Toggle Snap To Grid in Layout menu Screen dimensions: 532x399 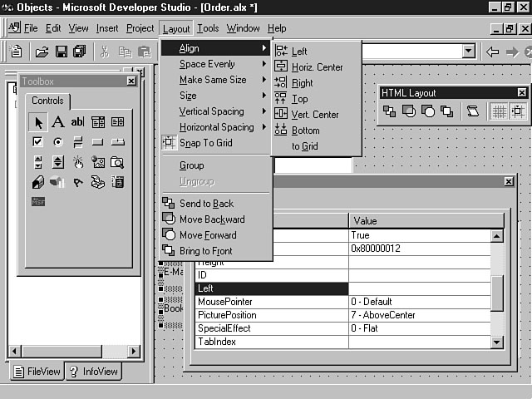(x=205, y=143)
